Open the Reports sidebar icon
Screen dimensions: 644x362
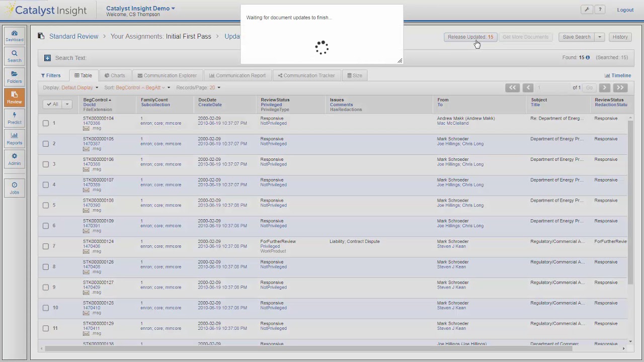[14, 139]
